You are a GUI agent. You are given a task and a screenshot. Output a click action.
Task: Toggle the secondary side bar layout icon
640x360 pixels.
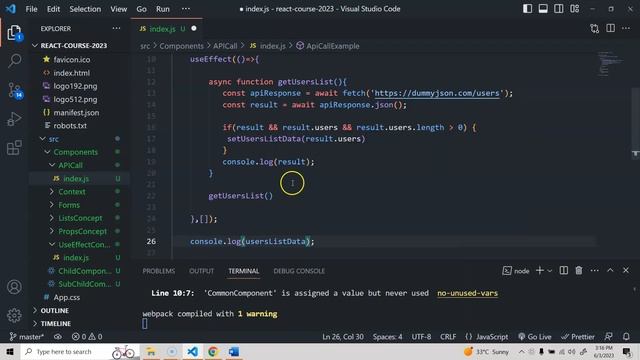pos(559,9)
